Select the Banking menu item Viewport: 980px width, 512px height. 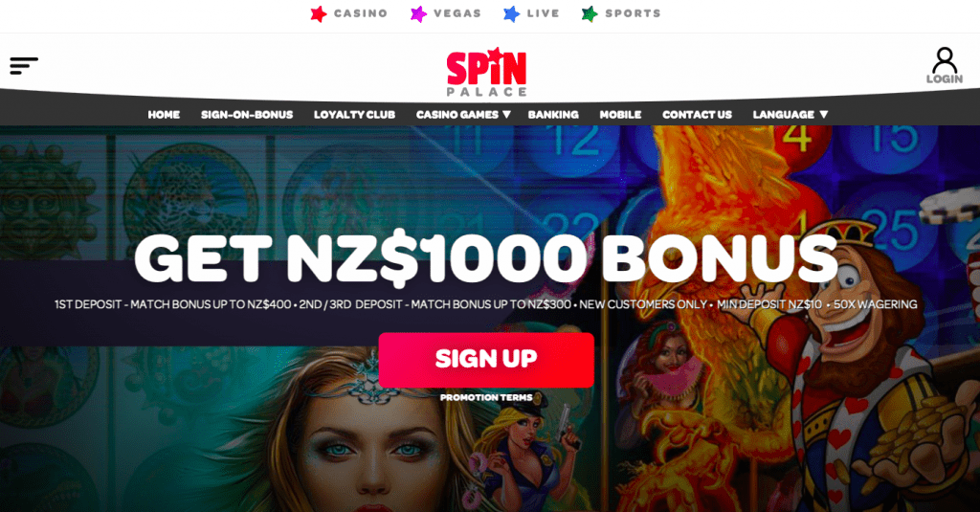click(x=553, y=115)
